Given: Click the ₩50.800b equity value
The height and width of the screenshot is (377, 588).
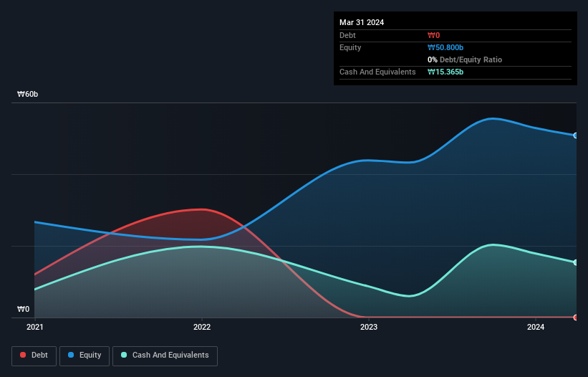Looking at the screenshot, I should pos(445,47).
